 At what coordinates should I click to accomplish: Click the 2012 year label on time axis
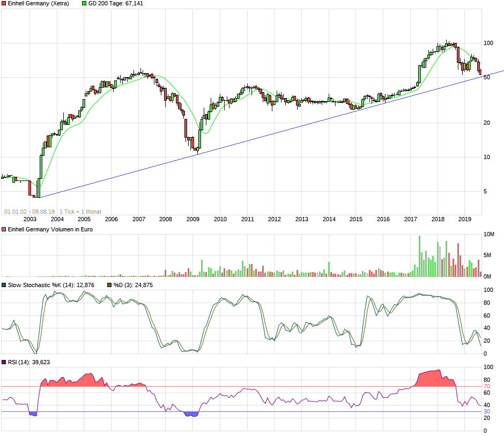coord(274,219)
